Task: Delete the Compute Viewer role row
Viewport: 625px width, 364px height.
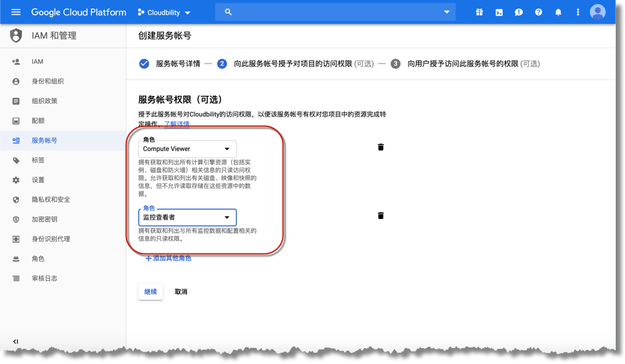Action: point(381,147)
